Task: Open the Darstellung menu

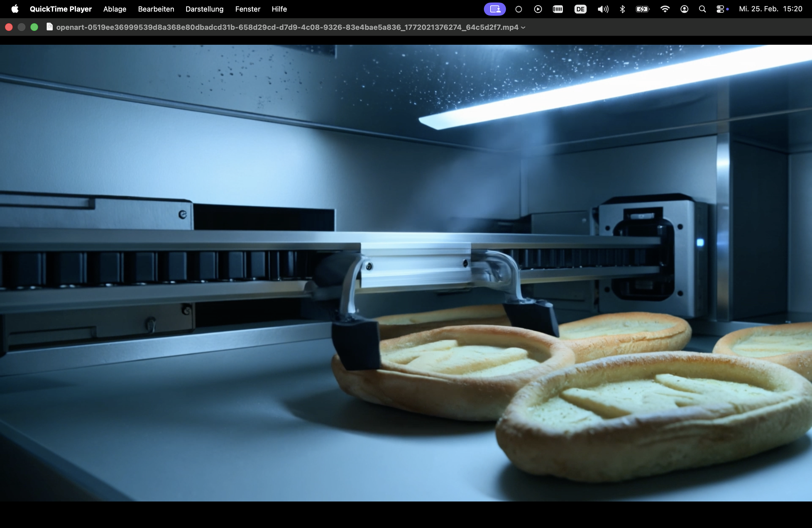Action: [204, 9]
